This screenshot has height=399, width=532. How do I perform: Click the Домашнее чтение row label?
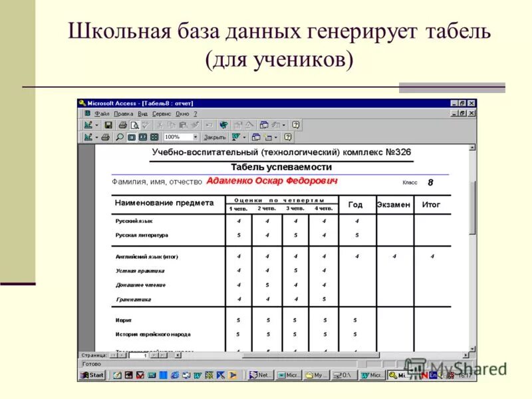point(140,285)
